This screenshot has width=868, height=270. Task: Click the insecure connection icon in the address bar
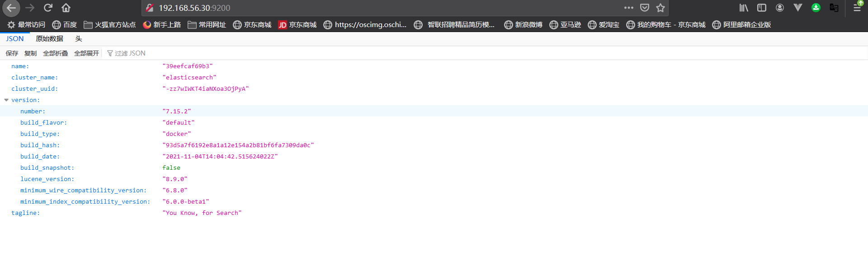click(x=150, y=8)
